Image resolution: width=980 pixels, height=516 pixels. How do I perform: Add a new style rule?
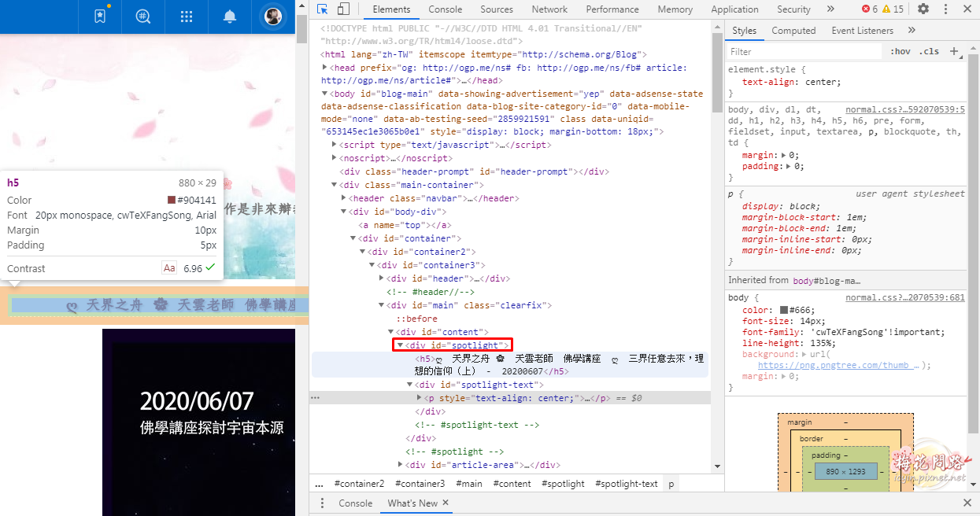pos(954,51)
